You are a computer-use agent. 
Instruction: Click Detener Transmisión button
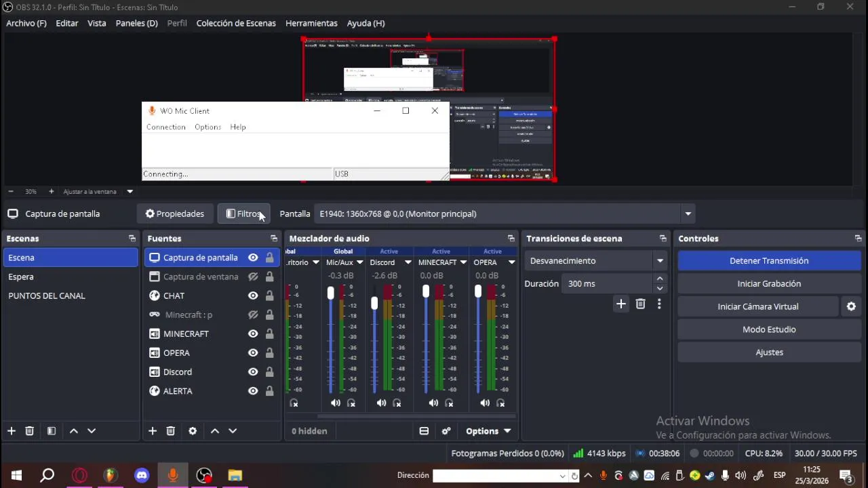[769, 260]
